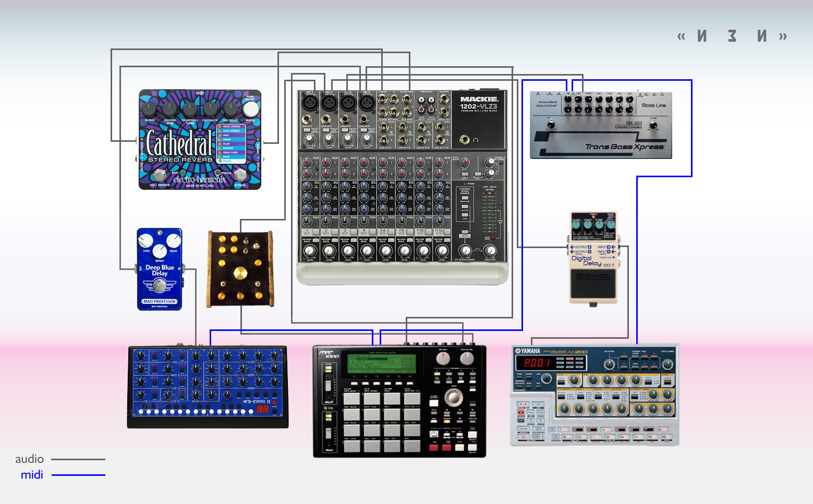813x504 pixels.
Task: Click the REPEAT knob on Deep Blue Delay
Action: (160, 251)
